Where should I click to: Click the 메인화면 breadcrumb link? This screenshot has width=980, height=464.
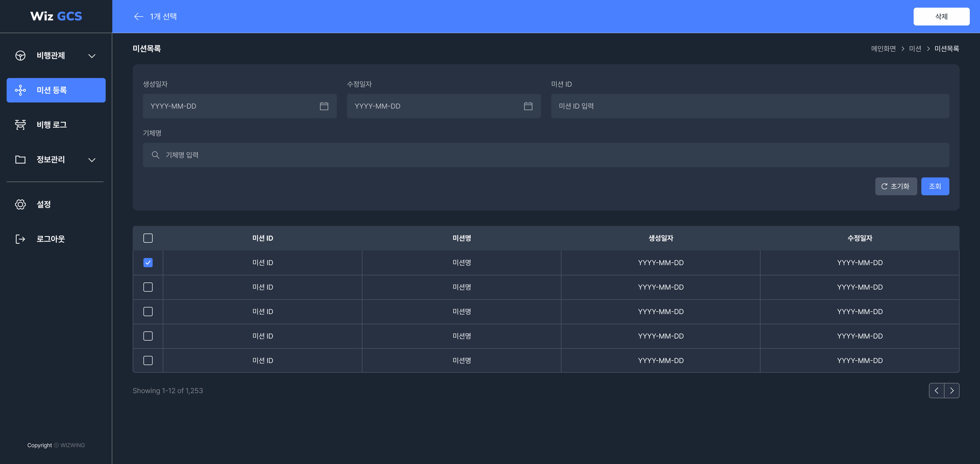[x=883, y=48]
